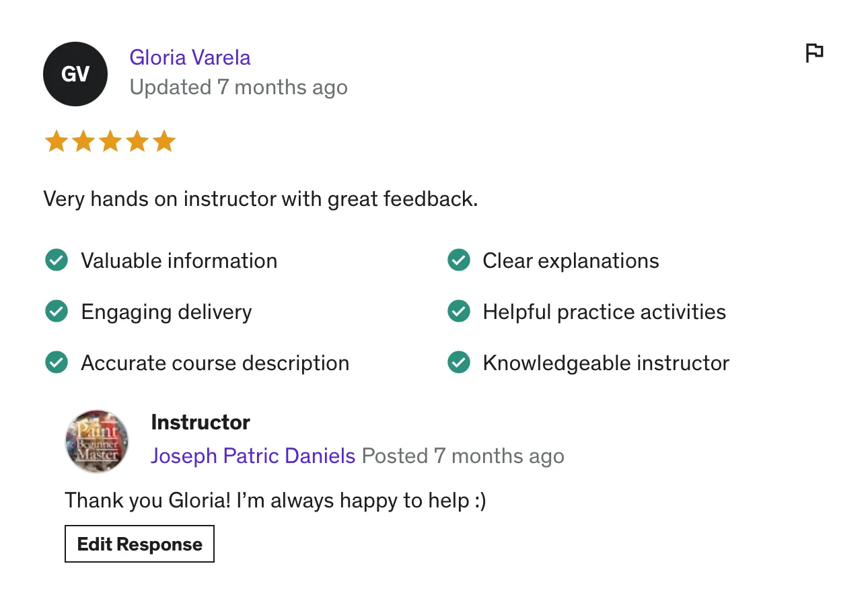The image size is (868, 603).
Task: Open Joseph Patric Daniels profile link
Action: point(253,456)
